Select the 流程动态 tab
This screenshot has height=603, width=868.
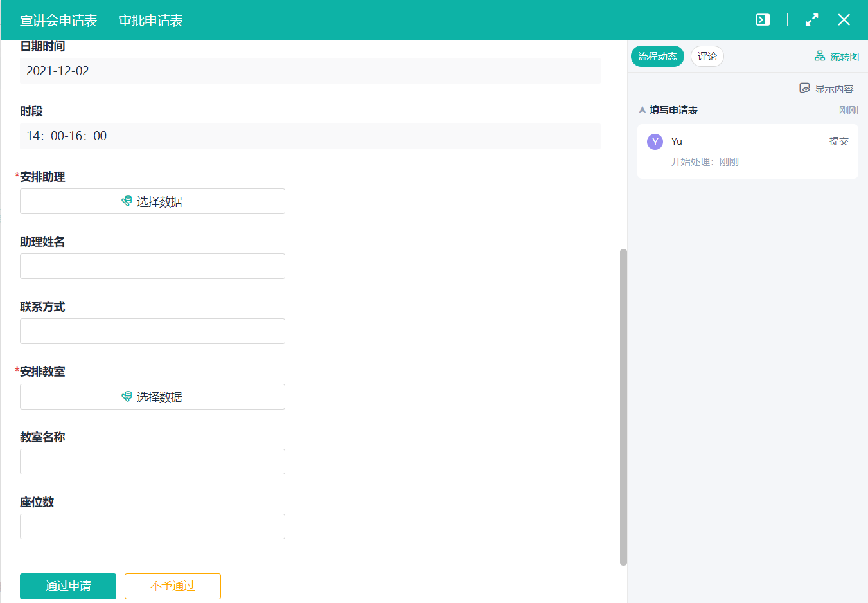click(x=657, y=57)
